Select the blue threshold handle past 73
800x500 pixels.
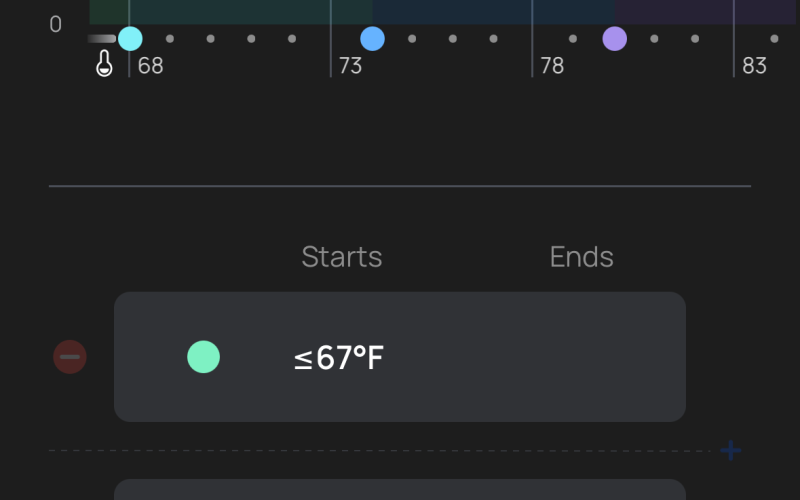(x=372, y=39)
